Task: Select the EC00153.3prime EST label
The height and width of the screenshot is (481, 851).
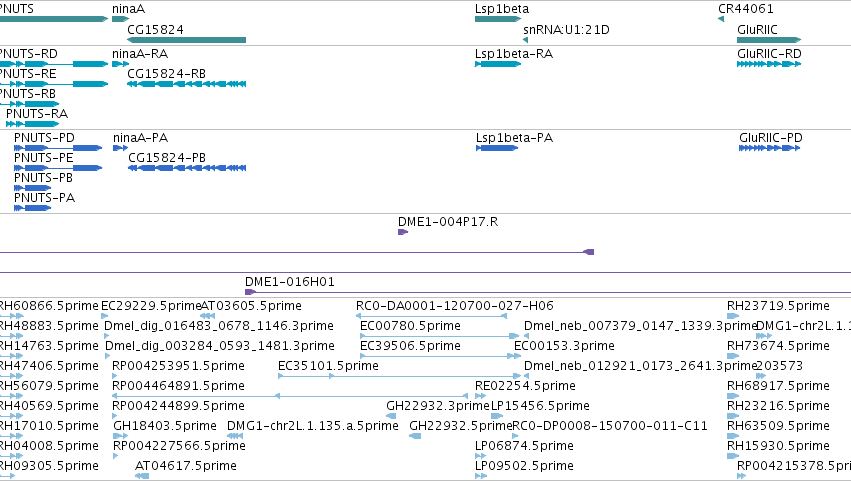Action: point(564,346)
